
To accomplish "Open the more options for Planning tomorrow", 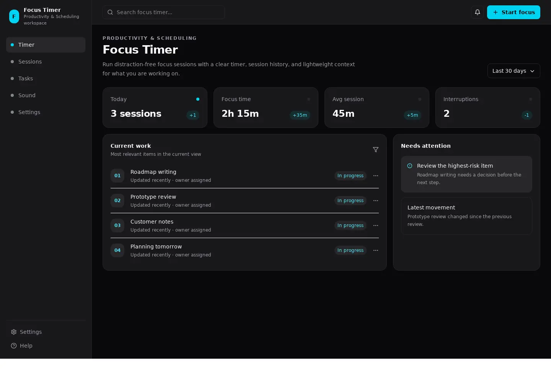I will pos(376,250).
